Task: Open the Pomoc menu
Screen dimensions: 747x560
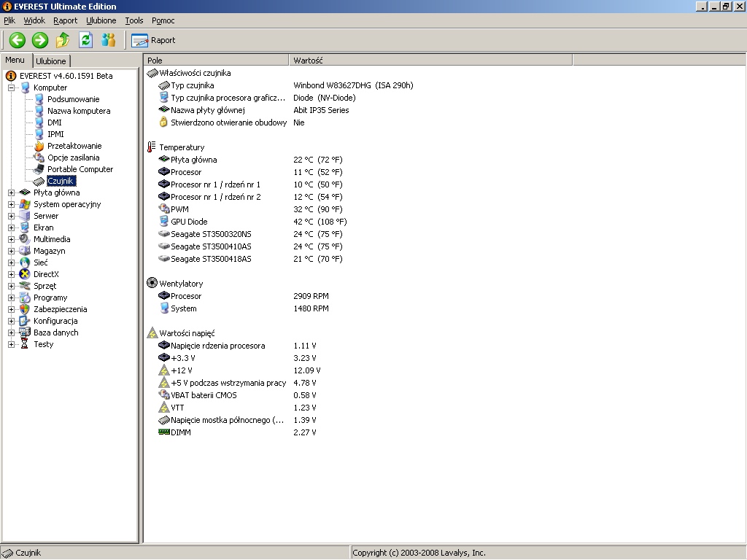Action: click(x=163, y=20)
